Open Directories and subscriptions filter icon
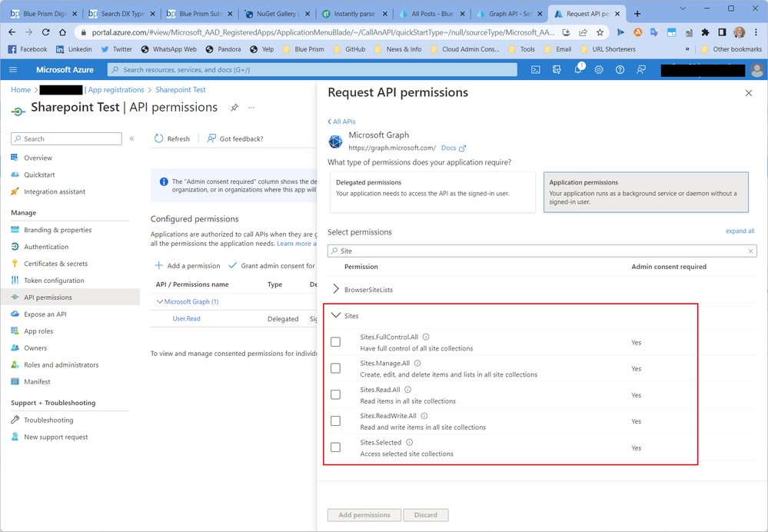 pyautogui.click(x=557, y=69)
